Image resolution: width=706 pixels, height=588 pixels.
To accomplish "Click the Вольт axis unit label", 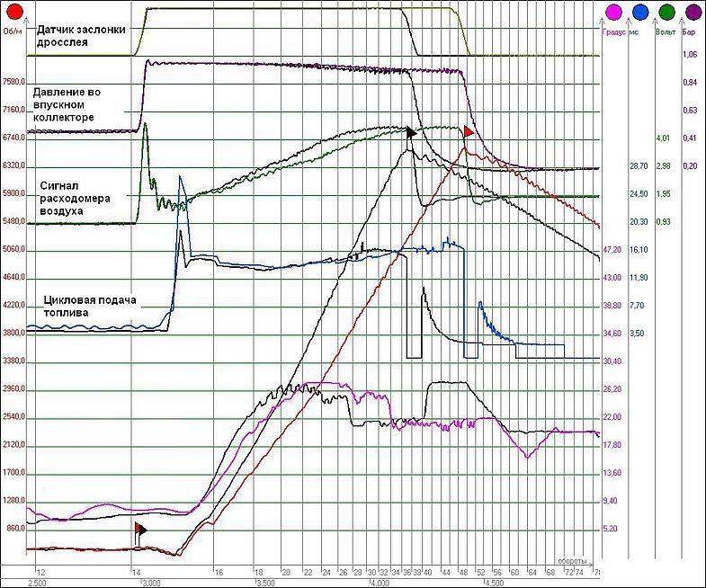I will 666,31.
